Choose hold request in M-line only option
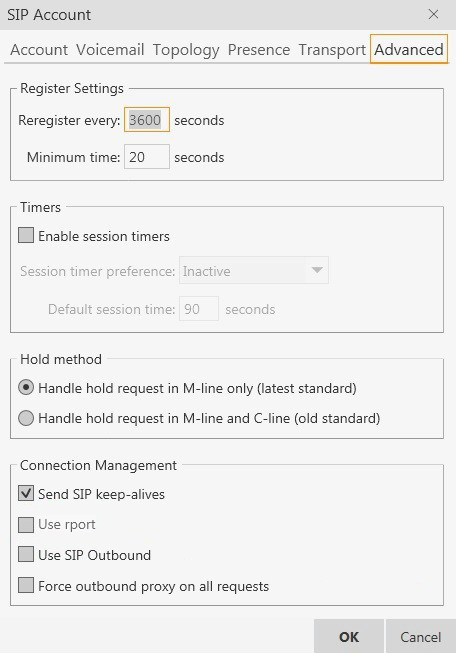The image size is (456, 654). pyautogui.click(x=26, y=388)
